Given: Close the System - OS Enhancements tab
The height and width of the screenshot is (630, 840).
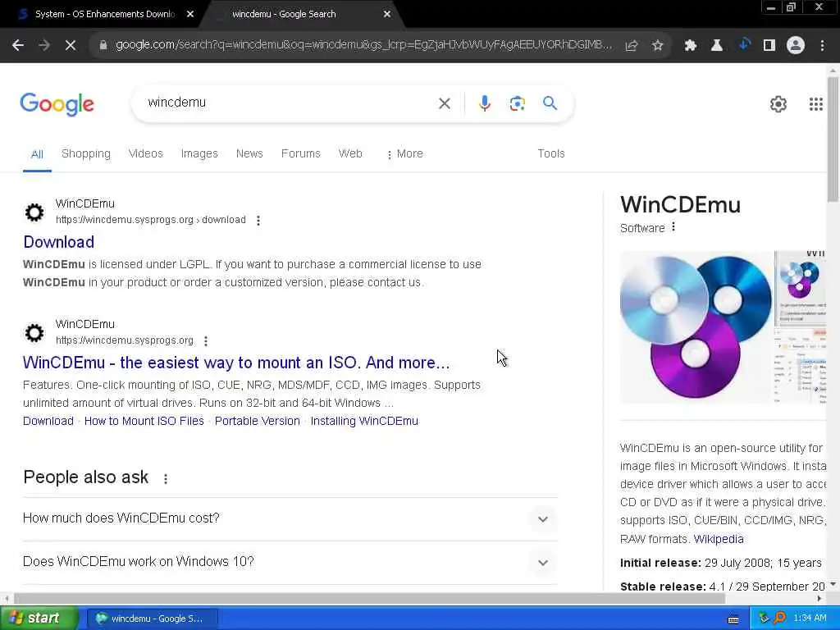Looking at the screenshot, I should pyautogui.click(x=190, y=15).
